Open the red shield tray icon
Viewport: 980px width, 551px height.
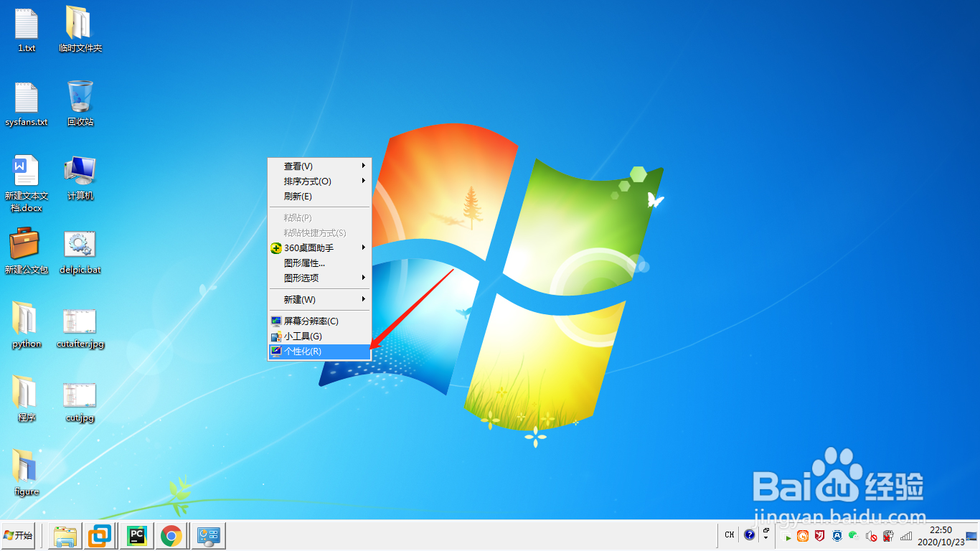(x=819, y=535)
